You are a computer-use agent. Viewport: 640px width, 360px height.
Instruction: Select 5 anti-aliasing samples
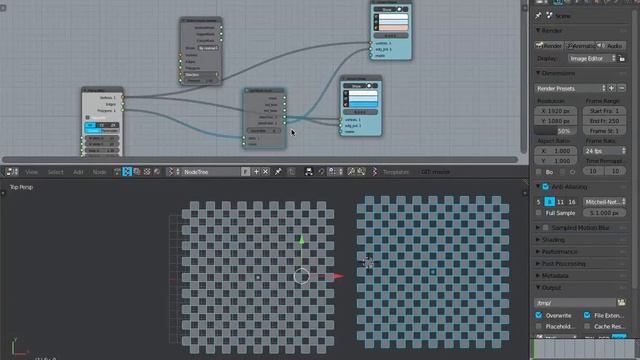tap(539, 202)
